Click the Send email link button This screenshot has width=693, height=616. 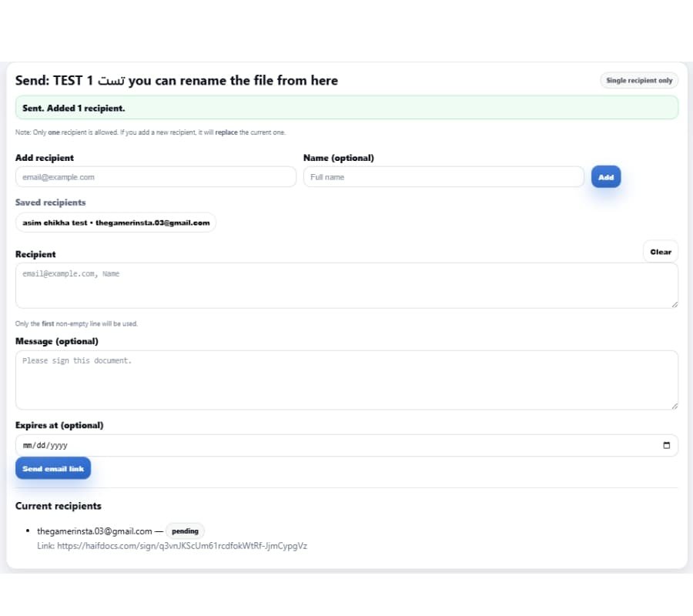tap(52, 468)
